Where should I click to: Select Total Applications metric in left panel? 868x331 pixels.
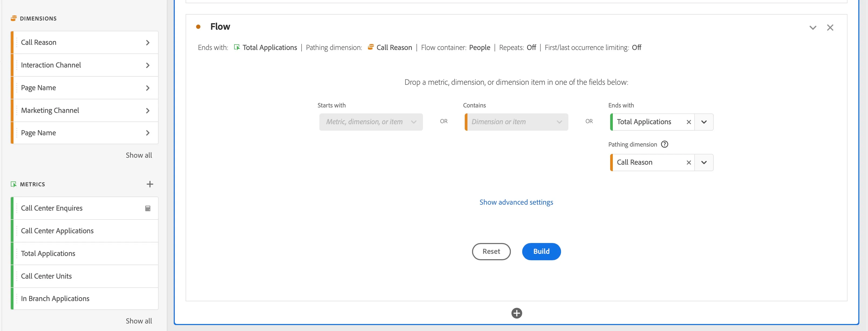tap(85, 254)
